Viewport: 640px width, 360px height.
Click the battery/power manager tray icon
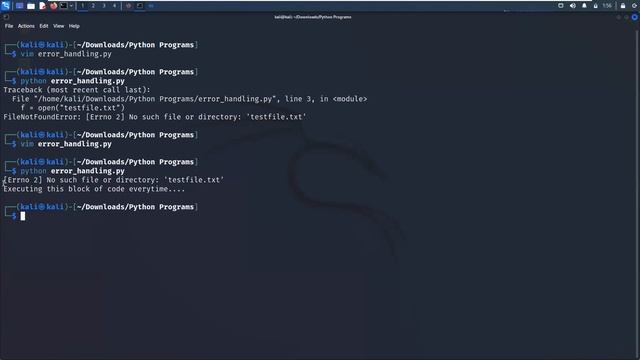[x=596, y=6]
